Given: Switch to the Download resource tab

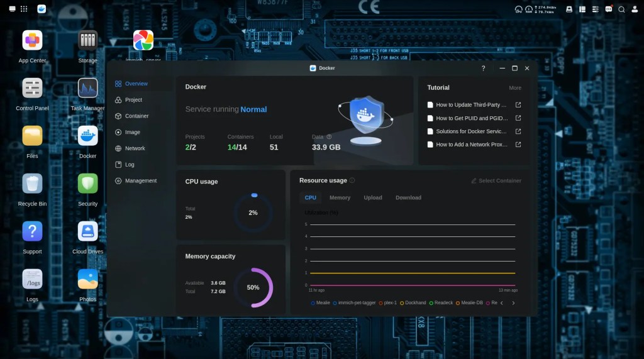Looking at the screenshot, I should point(408,197).
